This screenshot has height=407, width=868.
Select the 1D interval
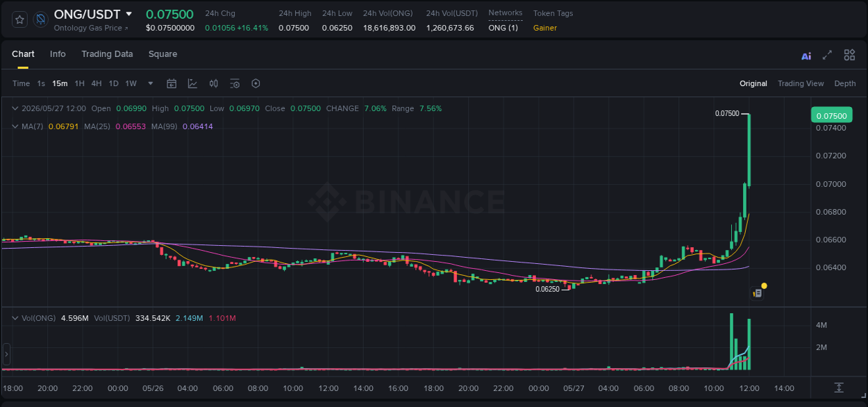click(113, 83)
